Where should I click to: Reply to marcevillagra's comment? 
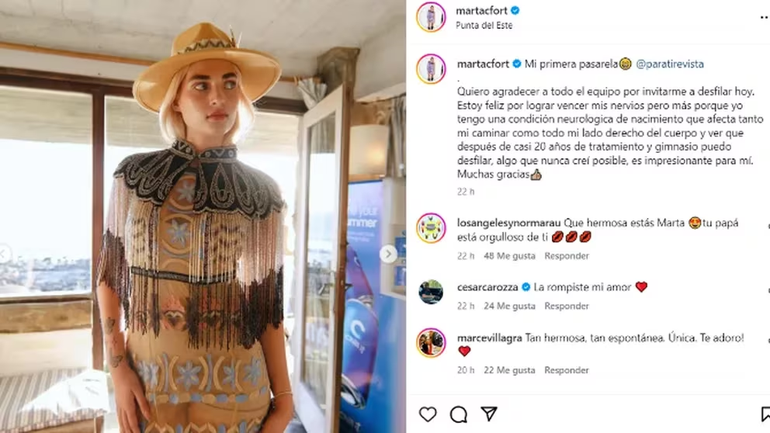566,370
